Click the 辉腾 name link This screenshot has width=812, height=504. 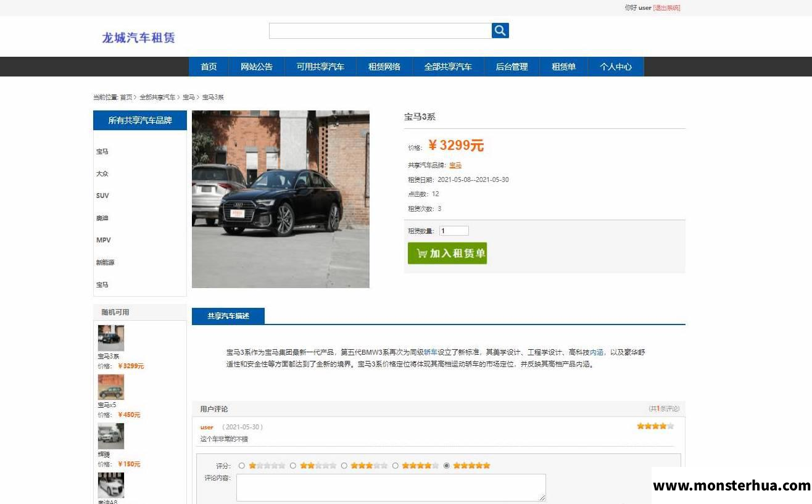coord(104,455)
